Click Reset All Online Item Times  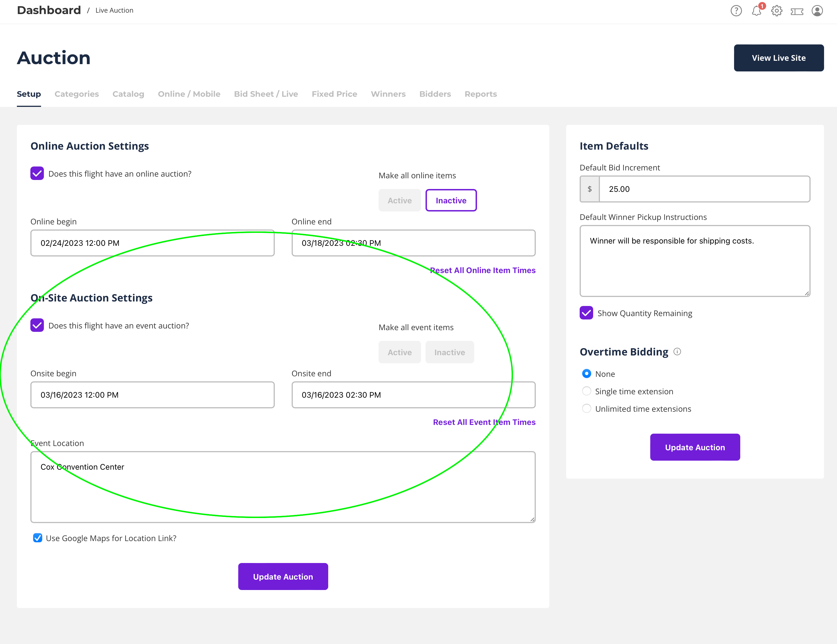coord(483,270)
